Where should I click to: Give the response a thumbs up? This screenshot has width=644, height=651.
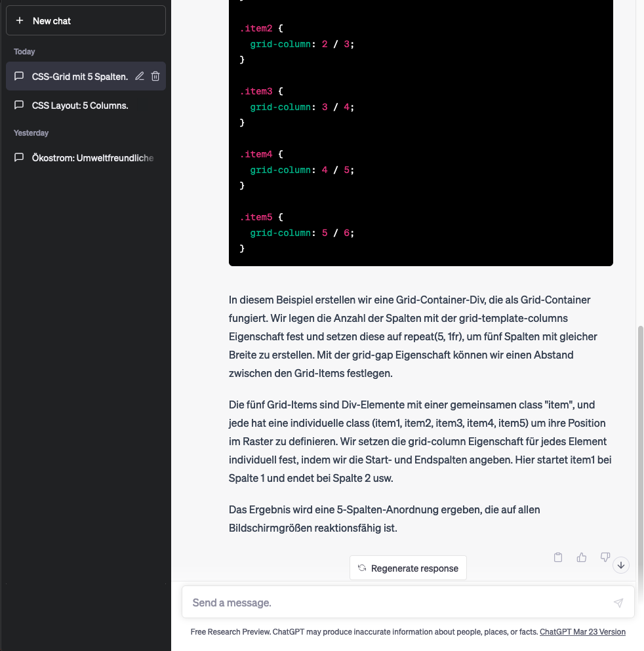(582, 557)
